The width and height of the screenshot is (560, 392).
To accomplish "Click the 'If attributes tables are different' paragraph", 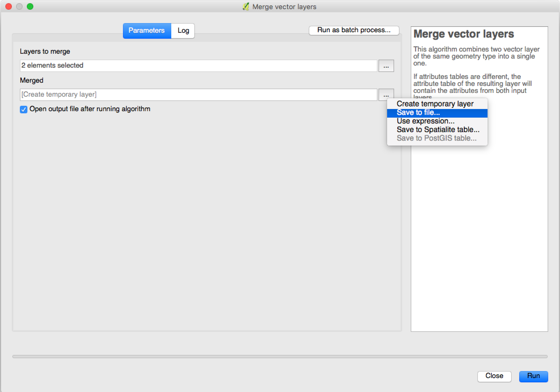I will [x=472, y=86].
